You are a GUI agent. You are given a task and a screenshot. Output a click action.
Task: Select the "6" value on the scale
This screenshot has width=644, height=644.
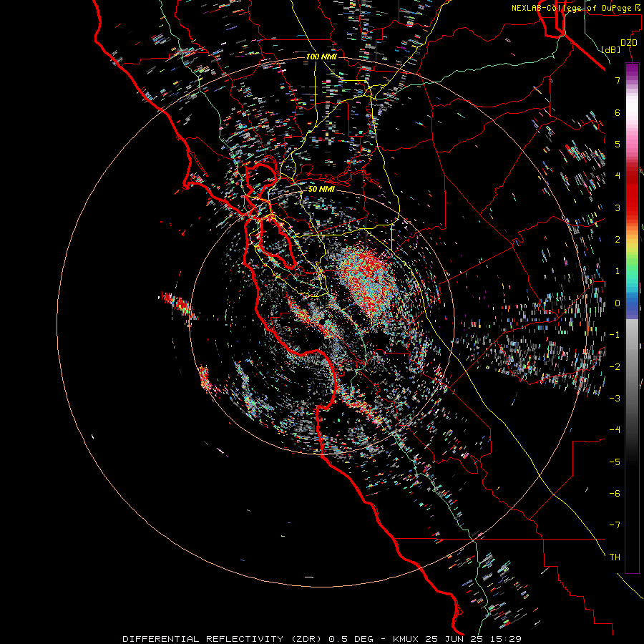point(618,112)
